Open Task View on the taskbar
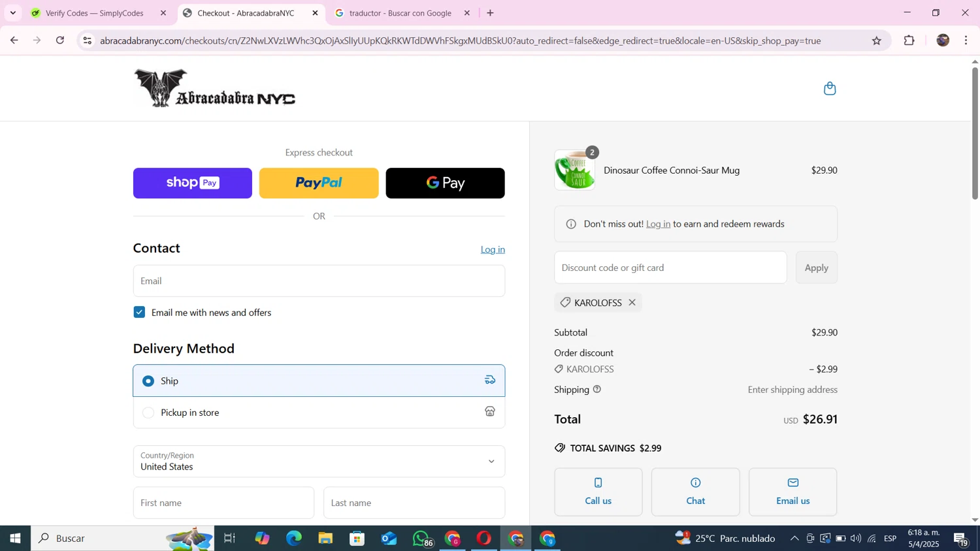Image resolution: width=980 pixels, height=551 pixels. [229, 539]
